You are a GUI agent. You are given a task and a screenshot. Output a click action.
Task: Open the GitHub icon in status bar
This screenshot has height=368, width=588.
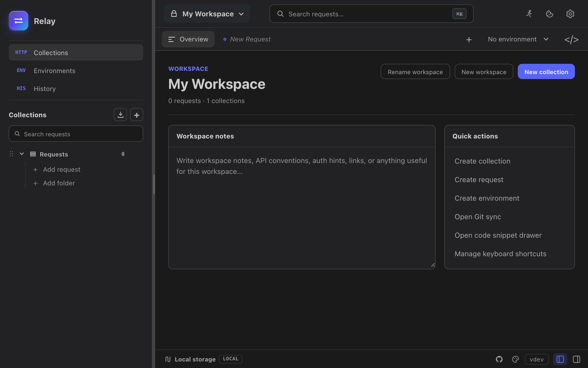499,359
